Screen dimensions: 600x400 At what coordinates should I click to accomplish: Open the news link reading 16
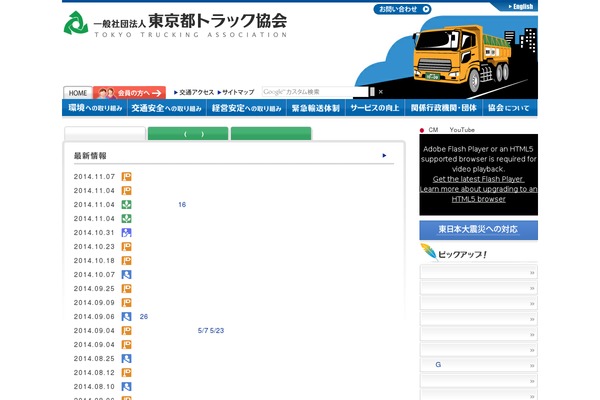pyautogui.click(x=182, y=204)
